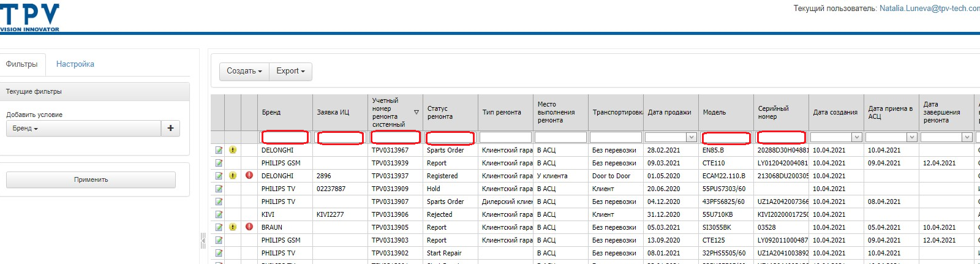Select brand cell KIVI
This screenshot has height=264, width=980.
click(x=285, y=214)
